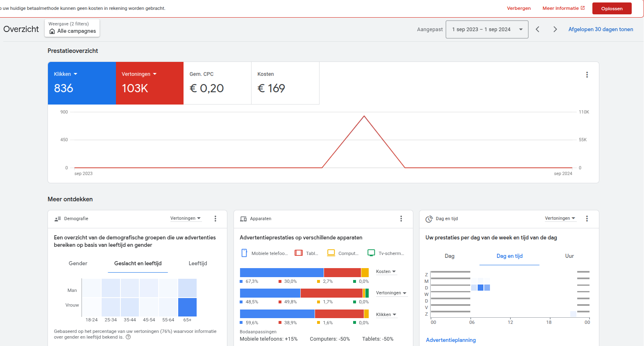Click Afgelopen 30 dagen tonen link
Viewport: 644px width, 346px height.
pyautogui.click(x=601, y=30)
